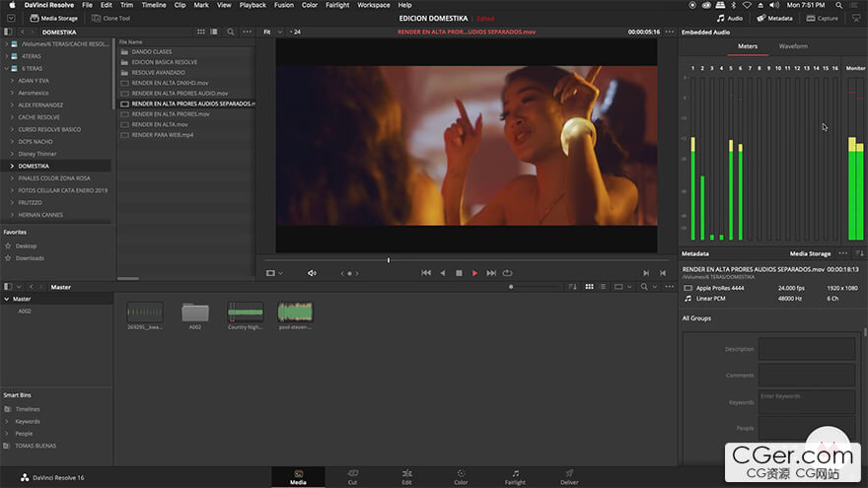Open the Audio panel in top toolbar
The height and width of the screenshot is (488, 868).
(730, 19)
